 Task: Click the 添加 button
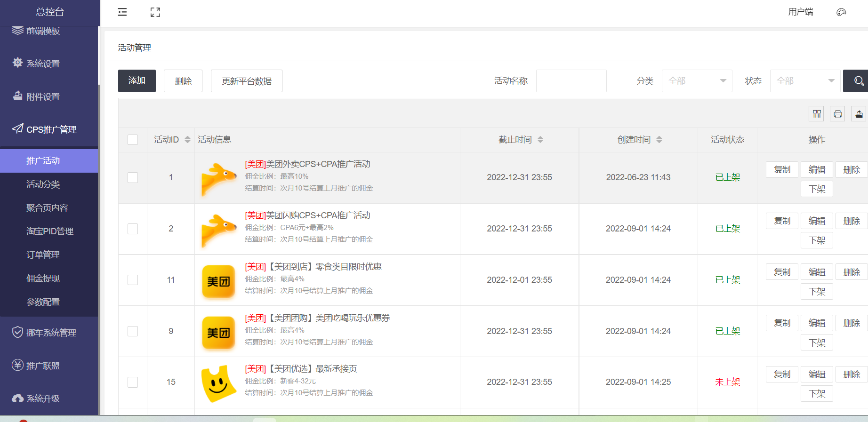pyautogui.click(x=137, y=81)
